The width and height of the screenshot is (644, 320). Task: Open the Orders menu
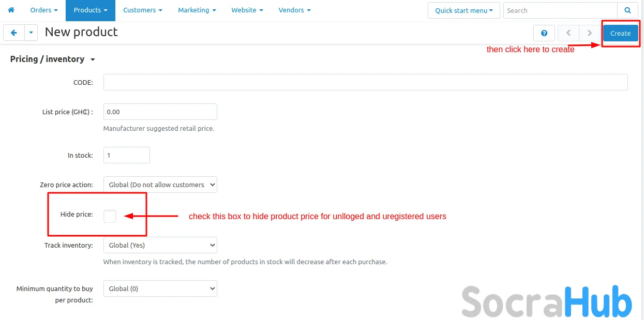point(43,10)
